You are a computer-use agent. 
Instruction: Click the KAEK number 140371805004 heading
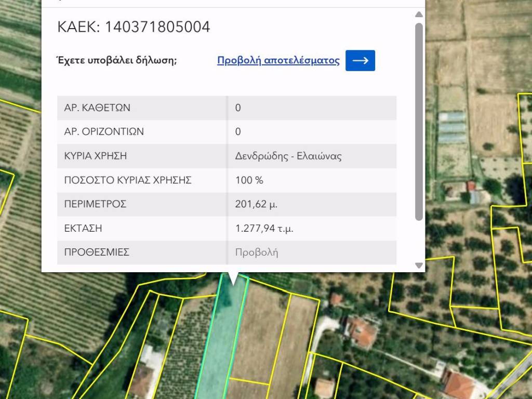tap(134, 27)
